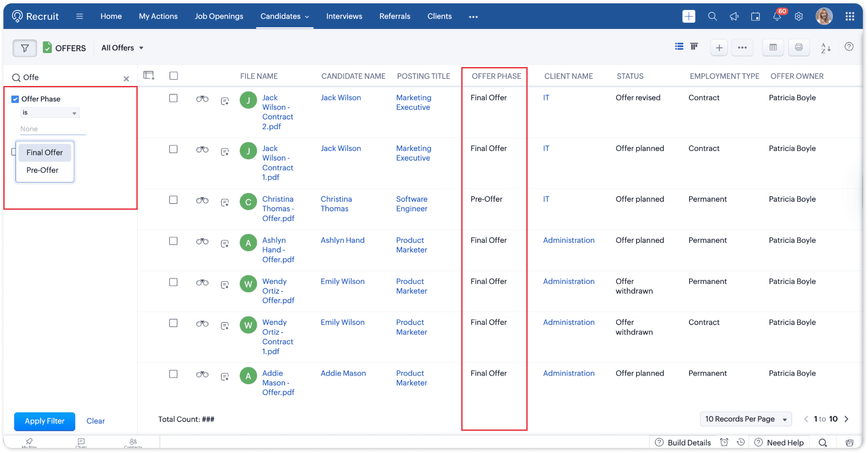Switch to kanban view icon

(694, 47)
